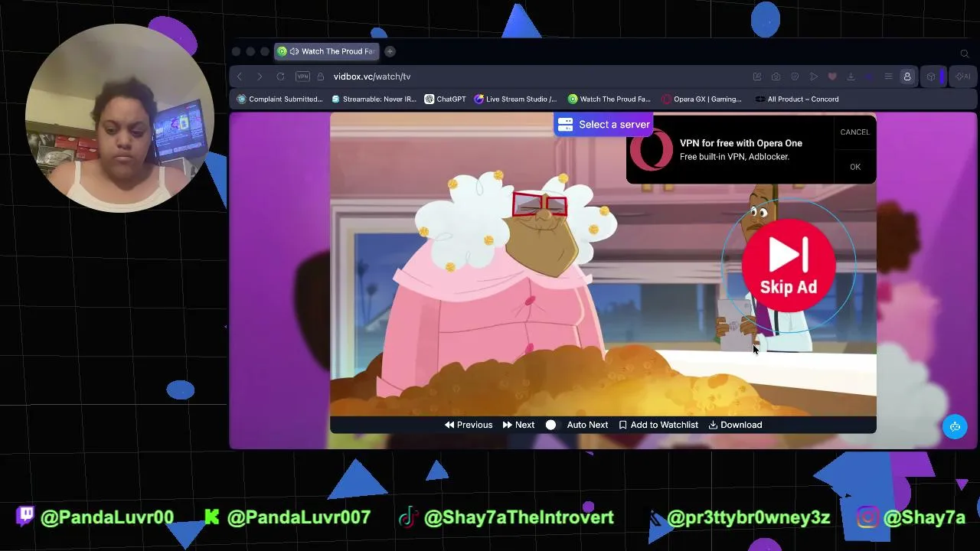Open the Streamable bookmark
The width and height of the screenshot is (980, 551).
tap(374, 99)
